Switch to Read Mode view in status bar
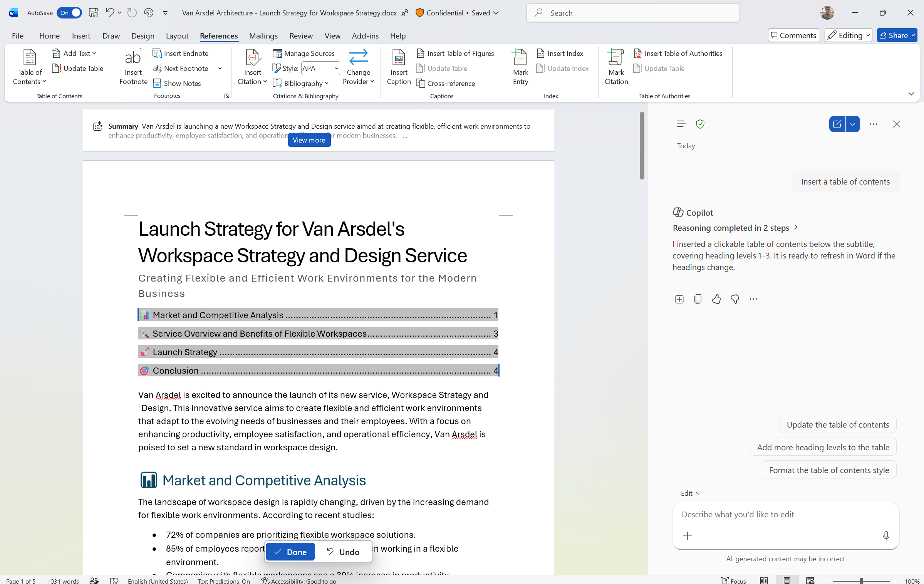This screenshot has width=924, height=584. [764, 581]
